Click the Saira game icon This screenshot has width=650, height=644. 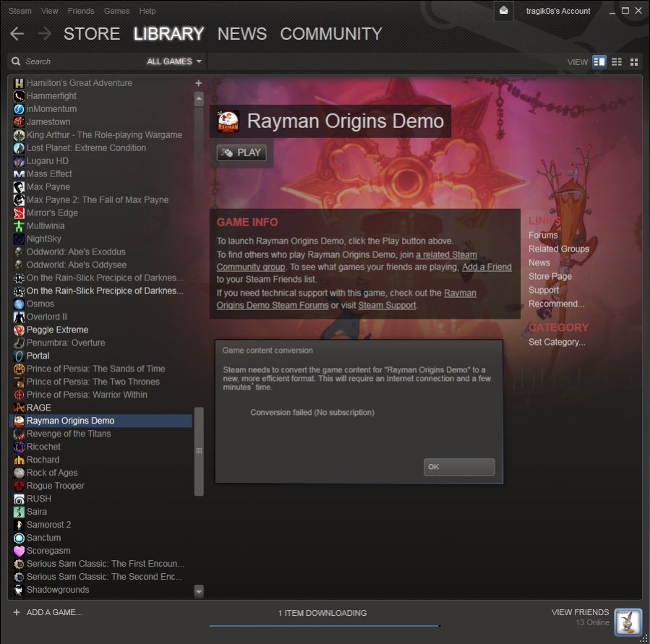coord(19,512)
